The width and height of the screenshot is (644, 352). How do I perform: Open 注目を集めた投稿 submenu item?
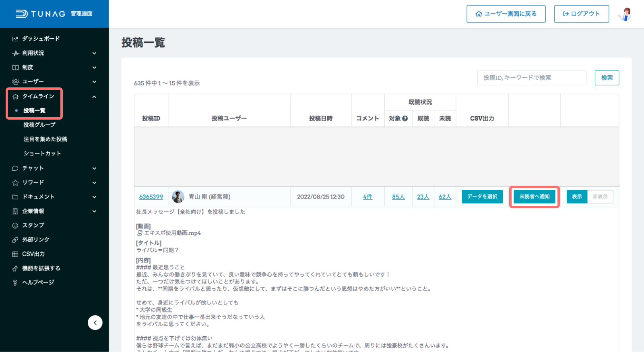pos(45,139)
